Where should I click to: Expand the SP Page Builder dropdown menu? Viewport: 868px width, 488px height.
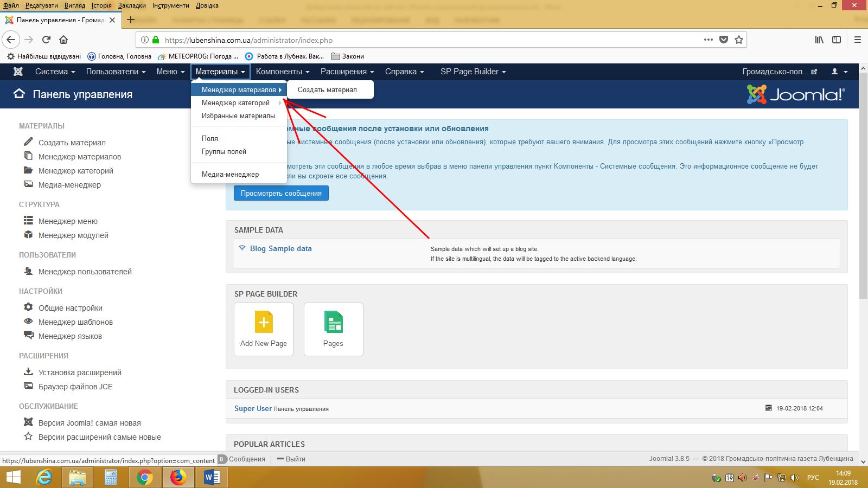[x=473, y=72]
